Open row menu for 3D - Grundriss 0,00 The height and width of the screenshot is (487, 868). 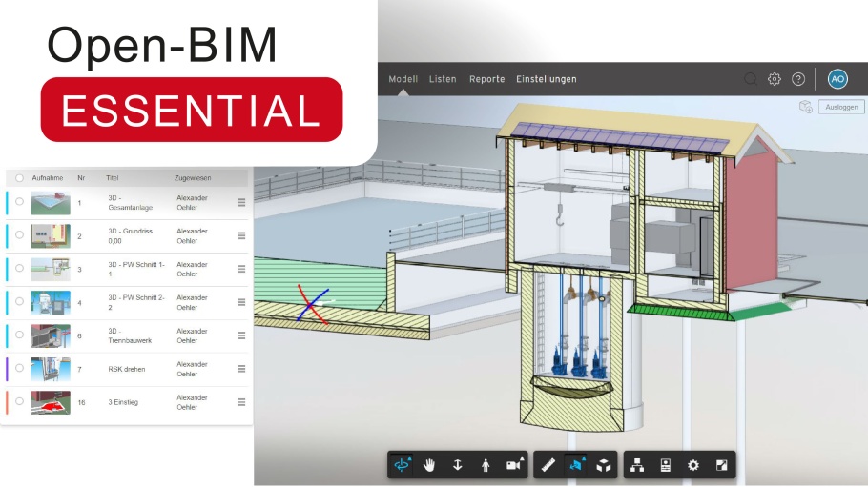(241, 235)
